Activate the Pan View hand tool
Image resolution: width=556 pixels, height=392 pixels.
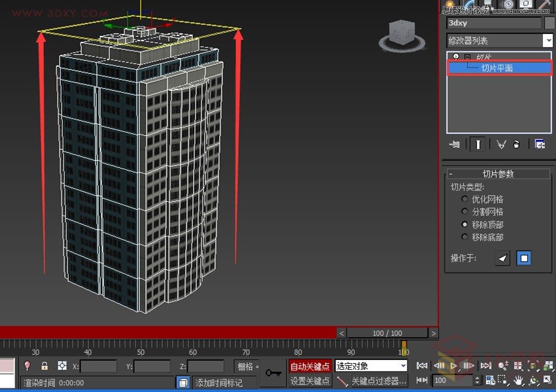518,380
